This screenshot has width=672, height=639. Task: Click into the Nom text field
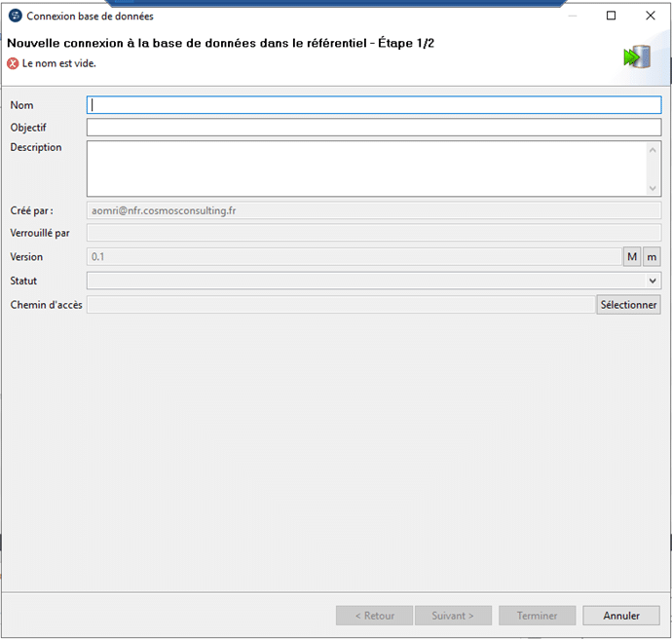tap(374, 105)
